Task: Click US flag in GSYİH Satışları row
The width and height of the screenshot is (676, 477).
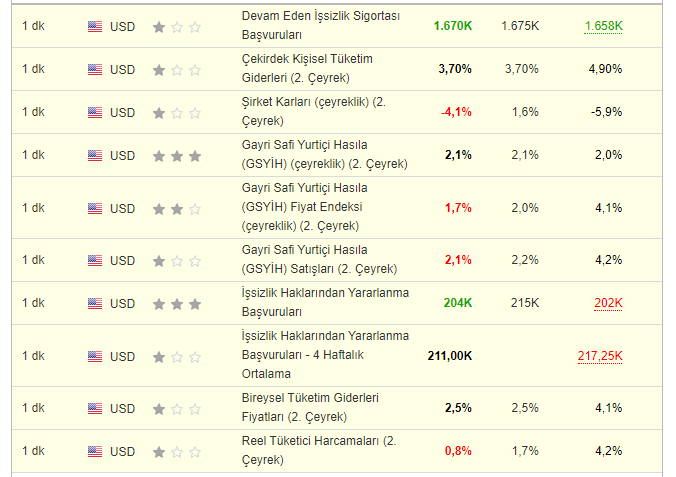Action: click(x=95, y=261)
